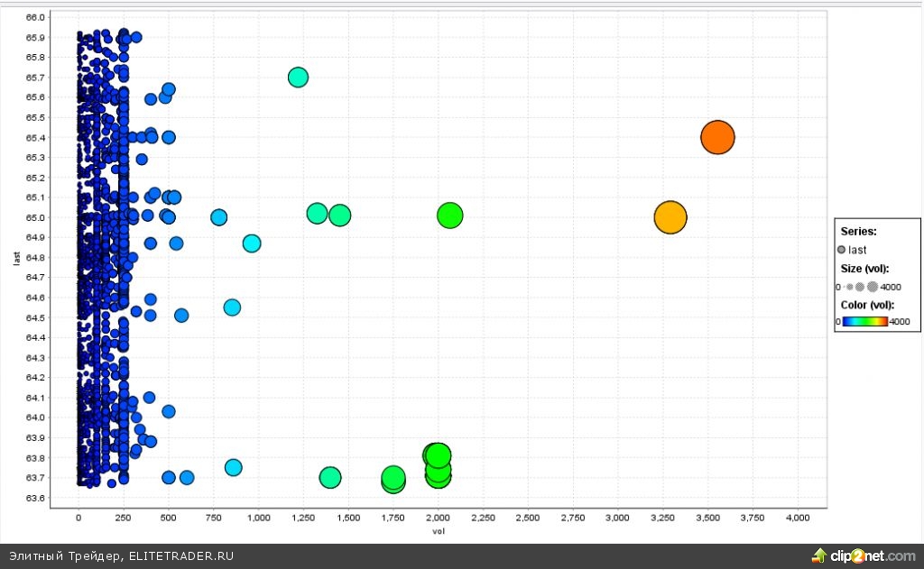This screenshot has height=569, width=924.
Task: Click the cyan bubble at price 64.55
Action: [x=232, y=307]
